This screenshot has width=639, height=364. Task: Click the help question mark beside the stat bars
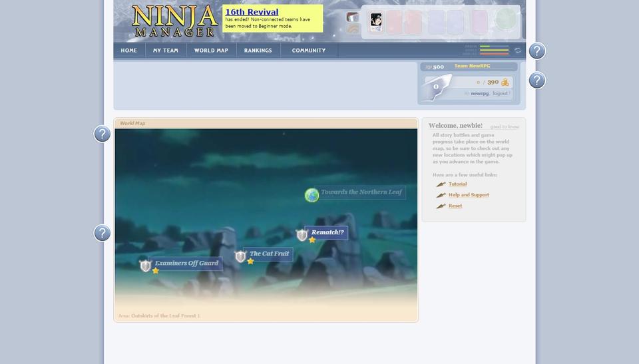[x=537, y=51]
